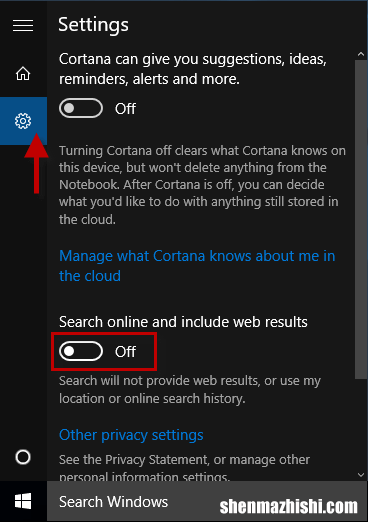368x522 pixels.
Task: Open the hamburger menu icon
Action: point(23,25)
